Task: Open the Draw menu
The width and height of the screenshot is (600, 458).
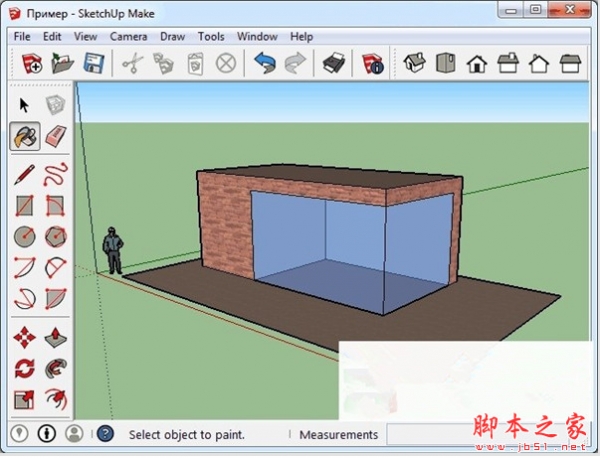Action: [x=172, y=37]
